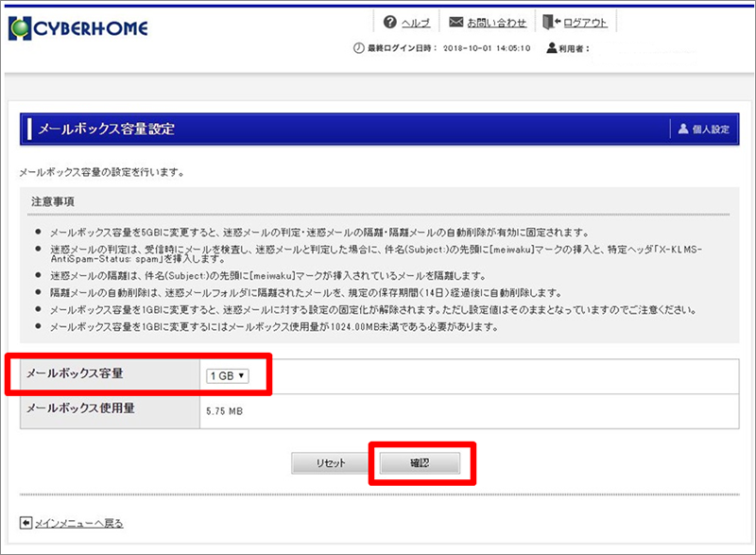This screenshot has width=756, height=555.
Task: Click the person icon beside 利用者
Action: pyautogui.click(x=552, y=48)
